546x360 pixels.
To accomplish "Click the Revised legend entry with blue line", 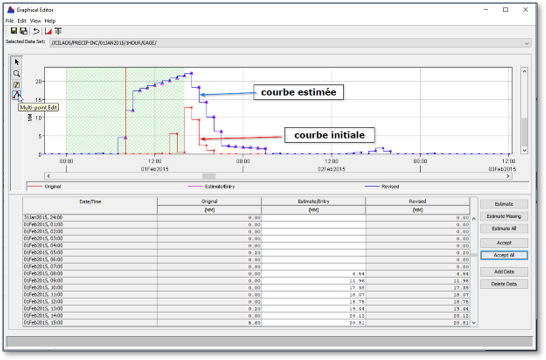I will click(382, 187).
